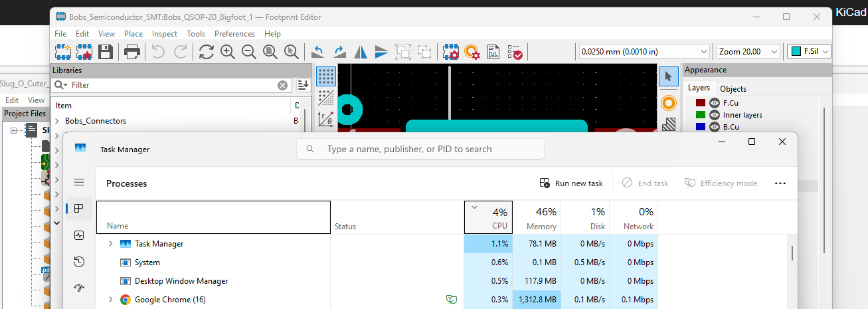Image resolution: width=868 pixels, height=309 pixels.
Task: Click B.Cu blue color swatch
Action: click(700, 127)
